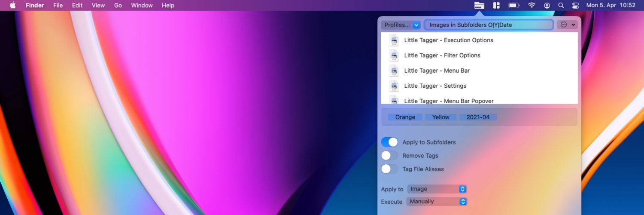Select the Orange tag token
Image resolution: width=644 pixels, height=215 pixels.
click(x=405, y=117)
